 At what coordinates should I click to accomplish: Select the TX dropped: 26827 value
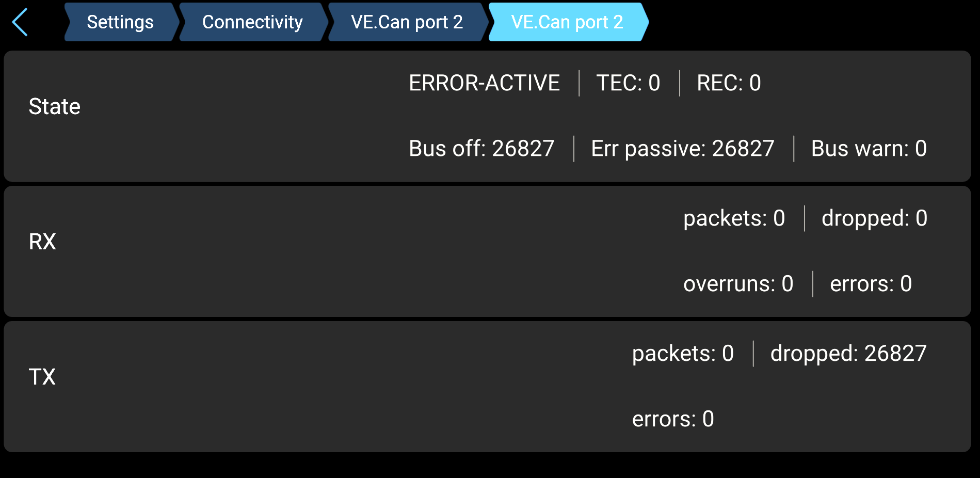click(x=848, y=354)
